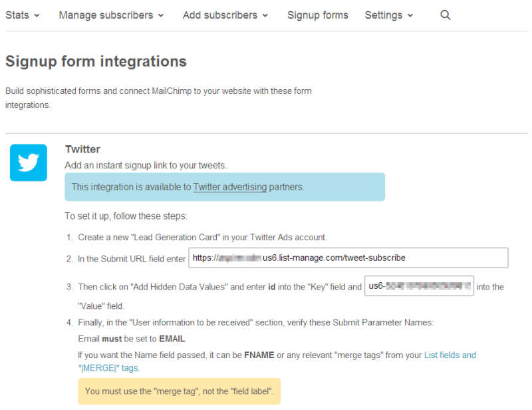Click the search magnifier icon
The width and height of the screenshot is (532, 410).
coord(446,15)
